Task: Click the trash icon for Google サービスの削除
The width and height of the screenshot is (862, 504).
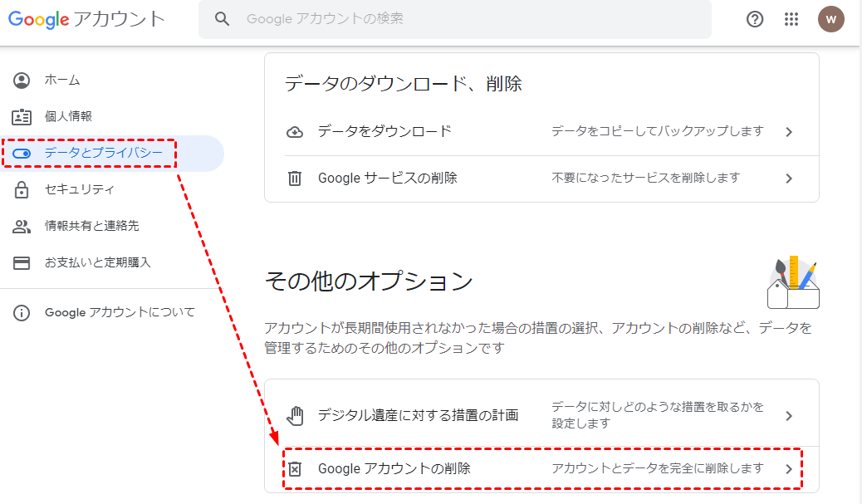Action: point(295,179)
